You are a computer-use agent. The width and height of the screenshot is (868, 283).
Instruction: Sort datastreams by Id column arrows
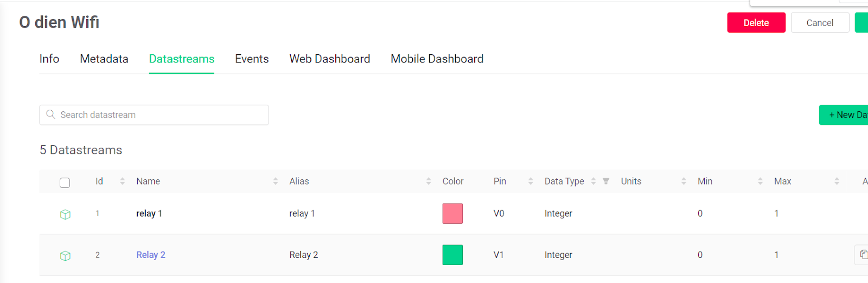tap(122, 181)
